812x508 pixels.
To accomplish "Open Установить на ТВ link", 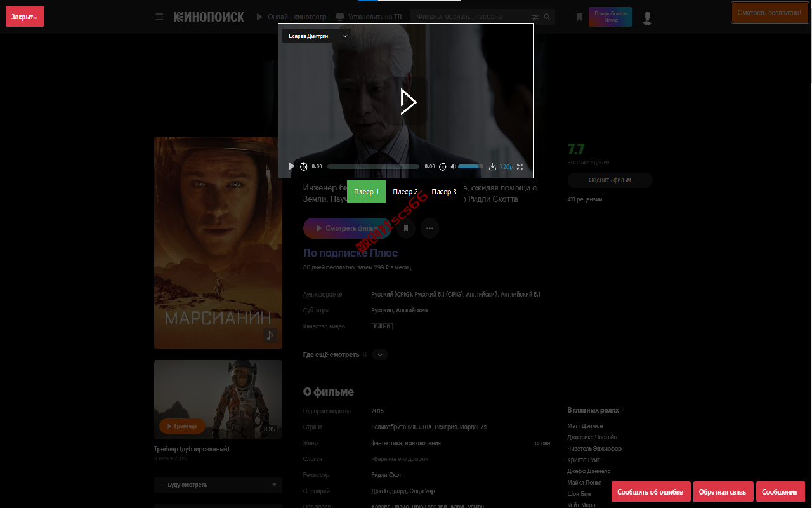I will 368,17.
